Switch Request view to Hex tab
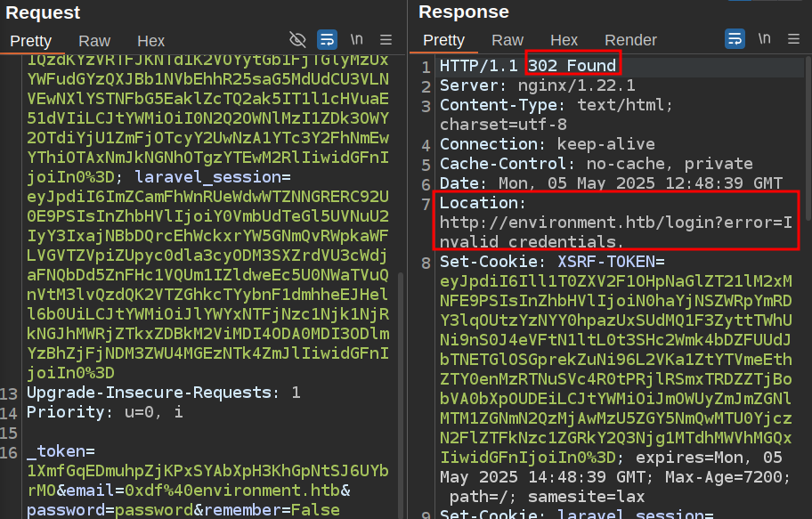 click(150, 40)
